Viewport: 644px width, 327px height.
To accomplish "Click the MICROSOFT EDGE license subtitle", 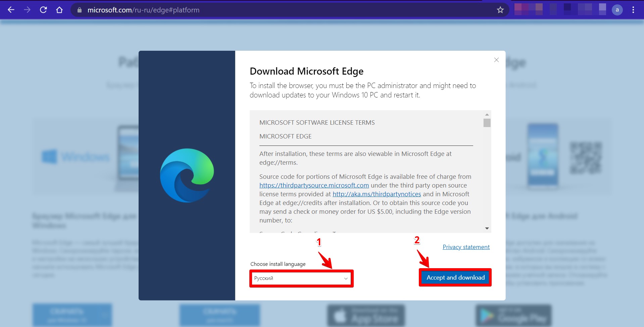I will click(285, 136).
